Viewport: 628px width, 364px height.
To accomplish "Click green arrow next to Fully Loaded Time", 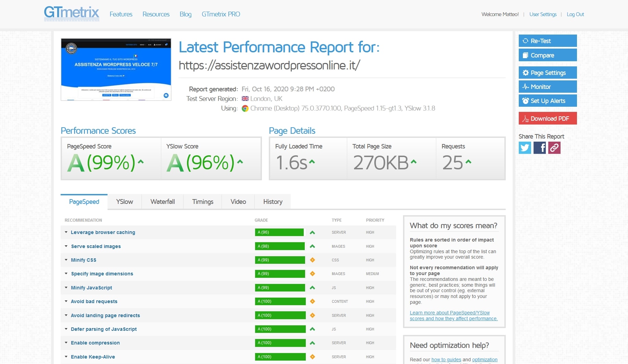I will click(x=312, y=162).
